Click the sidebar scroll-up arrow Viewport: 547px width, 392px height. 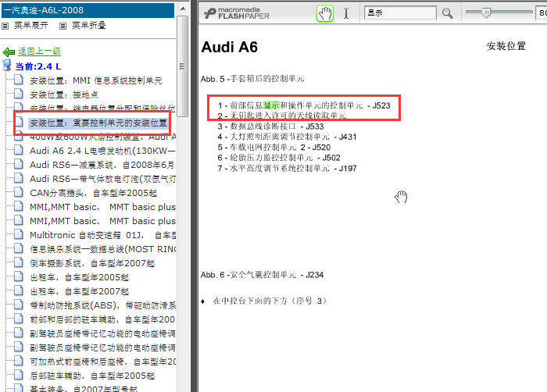tap(183, 9)
